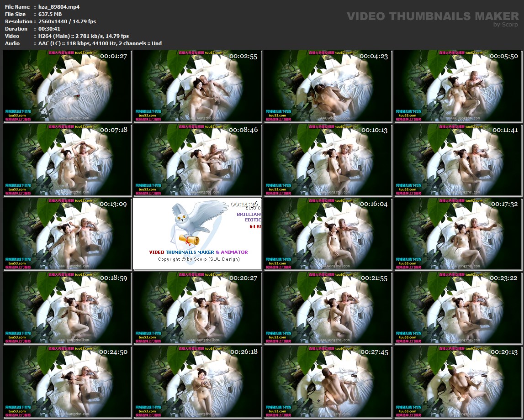Click the 00:24:50 timestamp label
The image size is (524, 420).
pos(114,352)
